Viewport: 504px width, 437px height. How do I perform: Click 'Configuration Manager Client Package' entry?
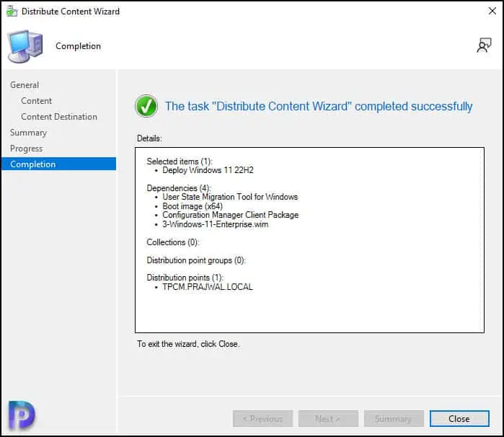pos(231,215)
